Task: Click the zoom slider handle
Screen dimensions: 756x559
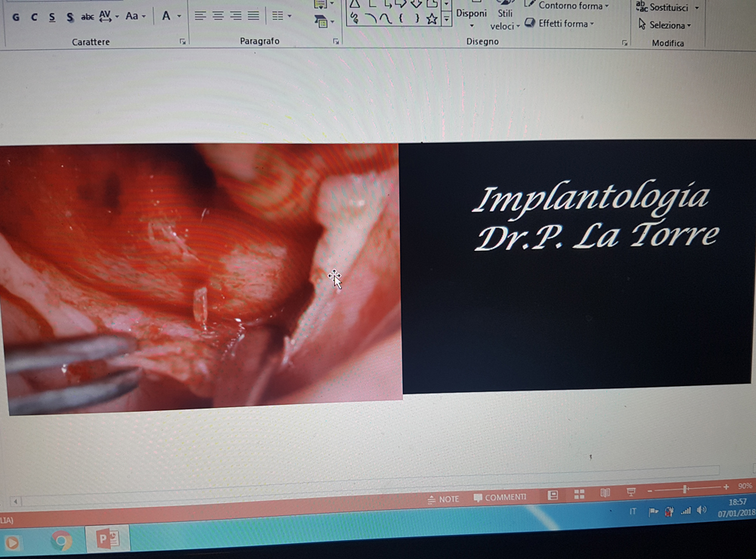Action: pos(685,490)
